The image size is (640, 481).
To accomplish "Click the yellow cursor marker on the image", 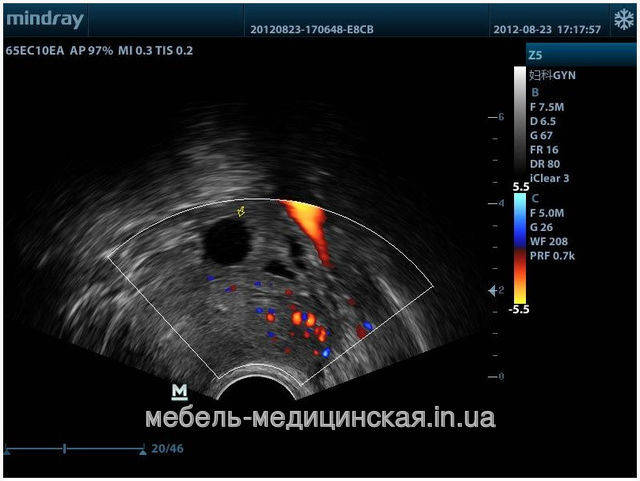I will pyautogui.click(x=240, y=211).
